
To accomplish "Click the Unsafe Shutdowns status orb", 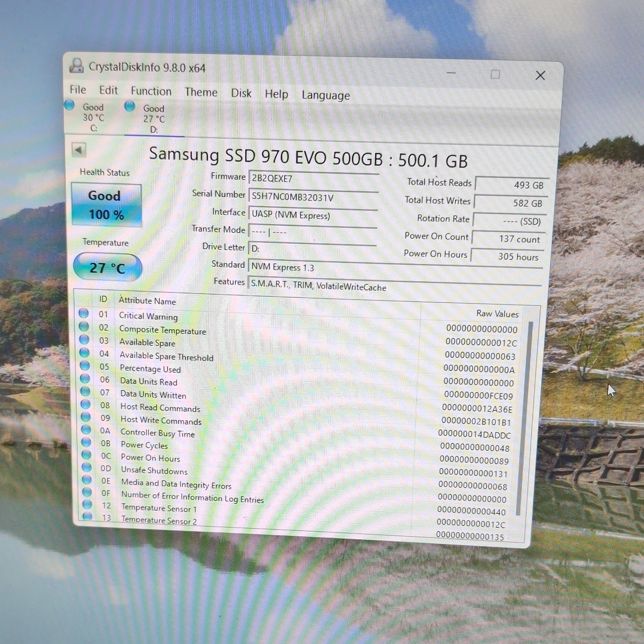I will tap(86, 468).
